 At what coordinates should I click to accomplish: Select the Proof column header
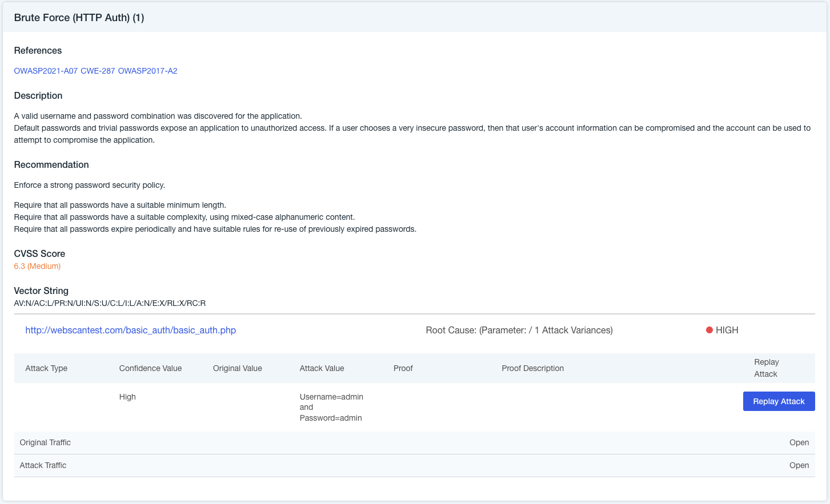(x=403, y=368)
